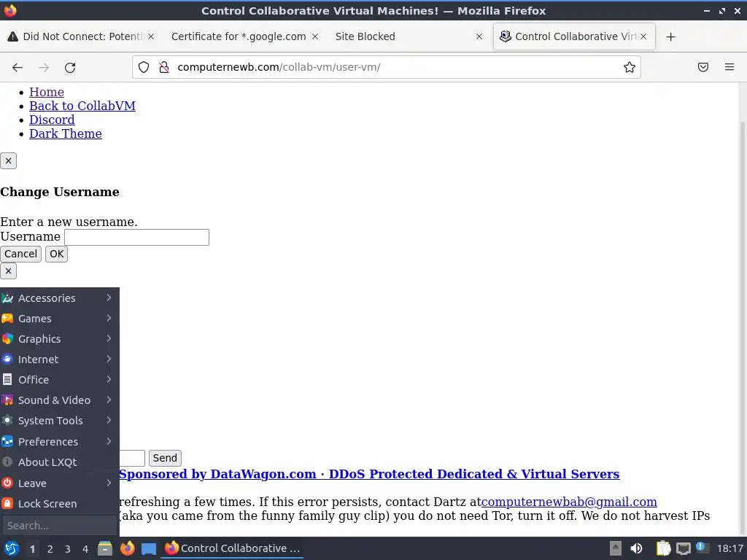
Task: Click the Lock Screen padlock icon
Action: click(x=7, y=503)
